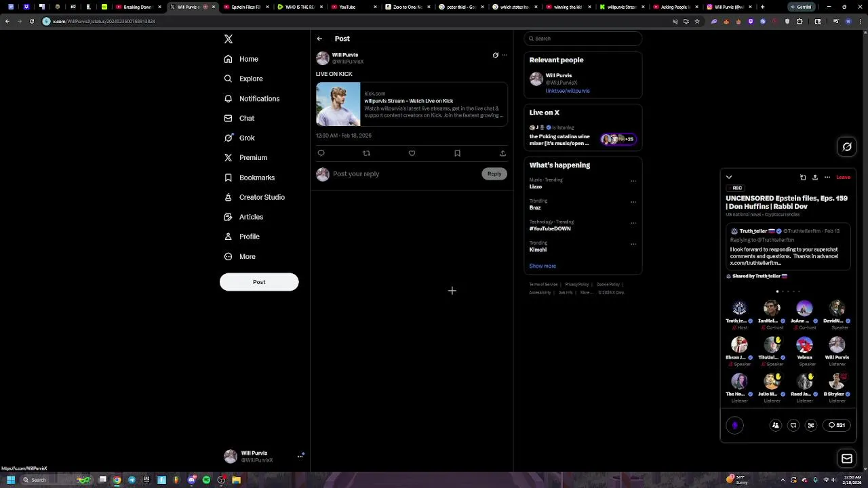Screen dimensions: 868x488
Task: Click the repost icon in Space header
Action: [x=803, y=178]
